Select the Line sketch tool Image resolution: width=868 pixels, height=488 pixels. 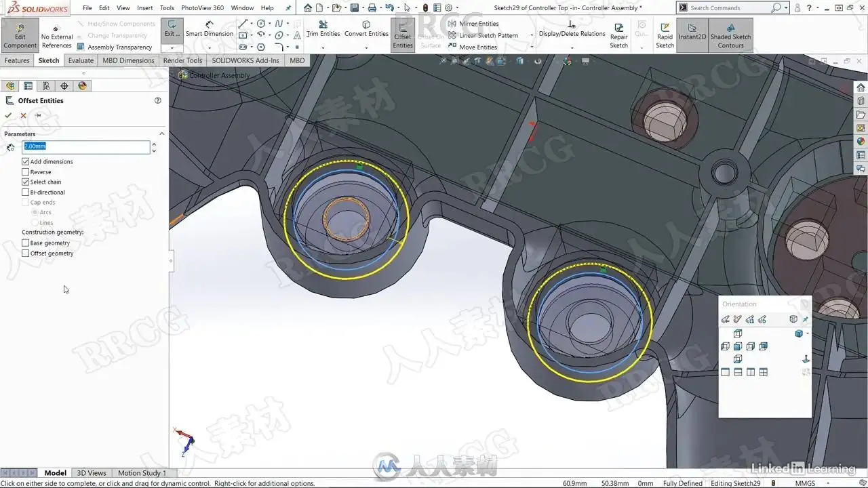243,24
